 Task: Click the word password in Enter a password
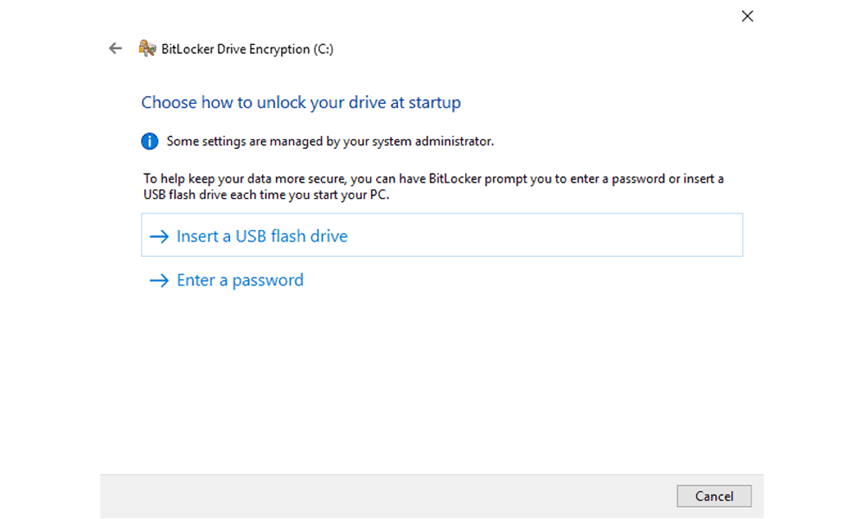point(268,281)
